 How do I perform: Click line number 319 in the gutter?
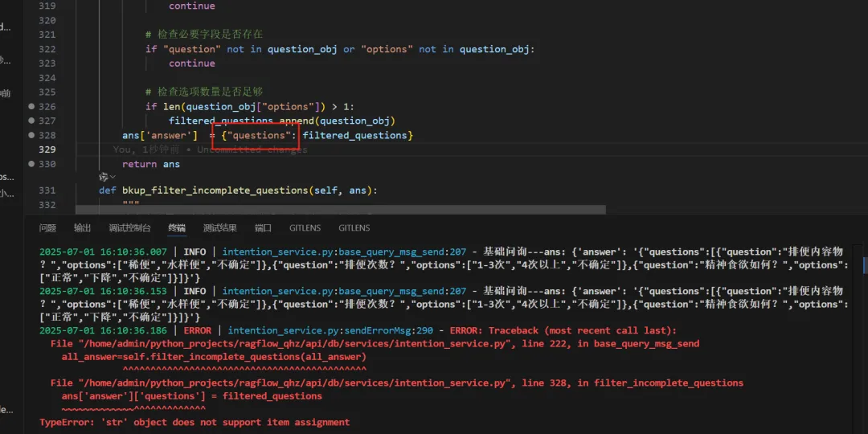point(47,6)
